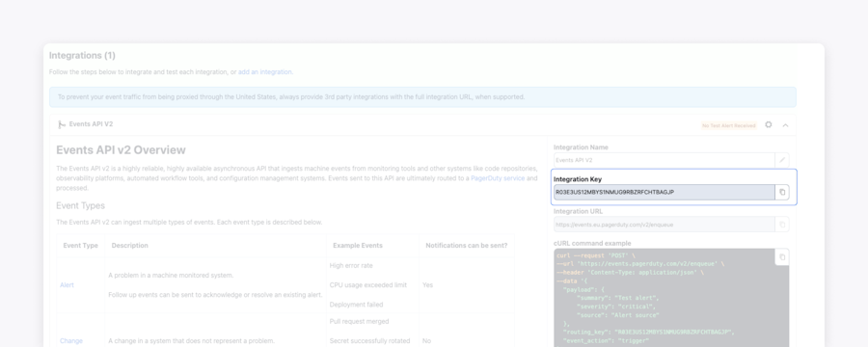Click 'A problem in a machine monitored system.'

click(171, 275)
